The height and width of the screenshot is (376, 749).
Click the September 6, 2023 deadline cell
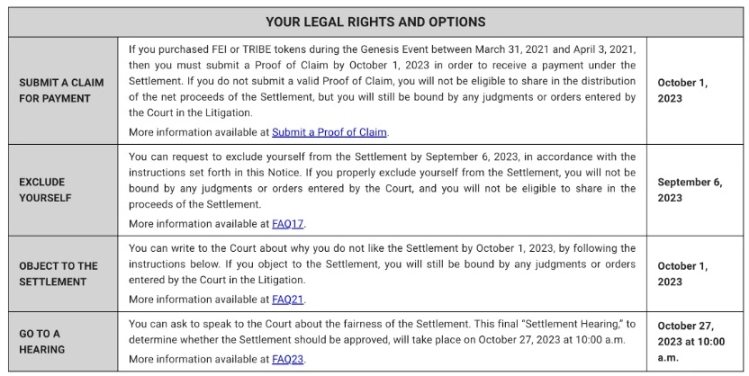(690, 190)
